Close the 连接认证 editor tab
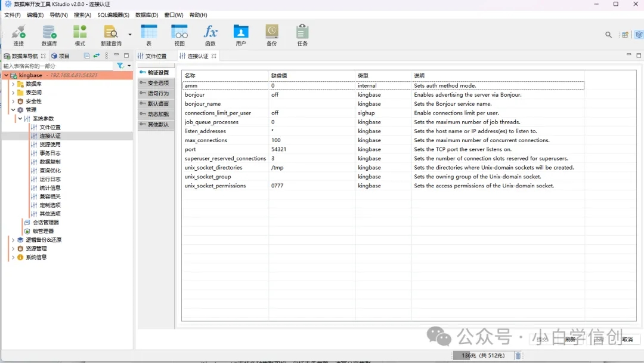The image size is (644, 363). tap(213, 56)
